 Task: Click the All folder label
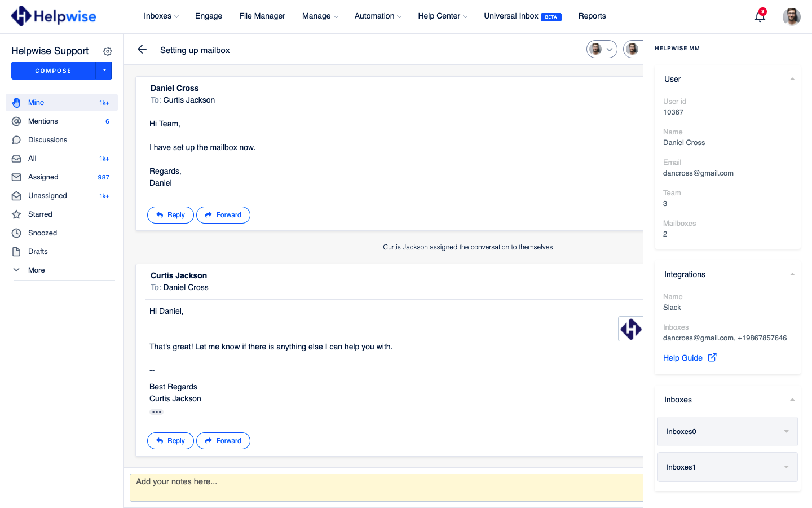click(x=32, y=159)
